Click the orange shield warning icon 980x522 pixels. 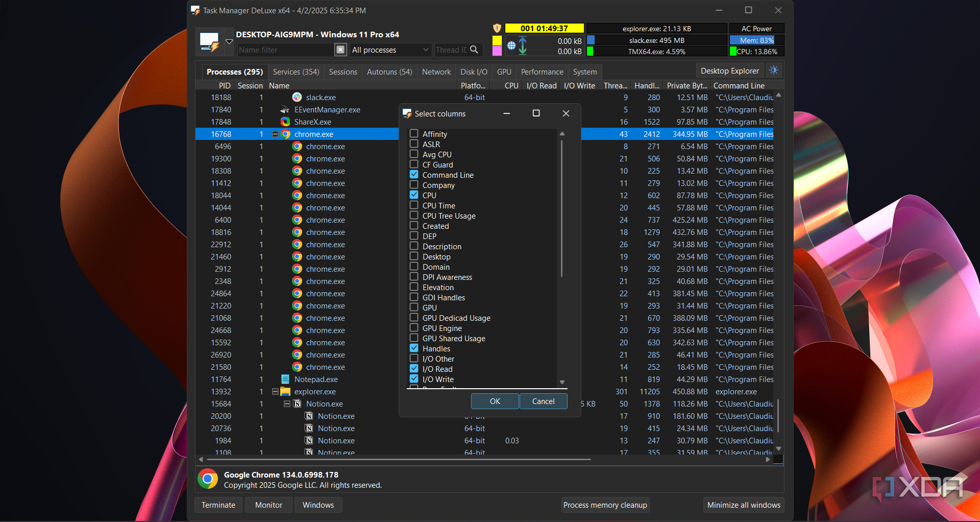(x=497, y=29)
